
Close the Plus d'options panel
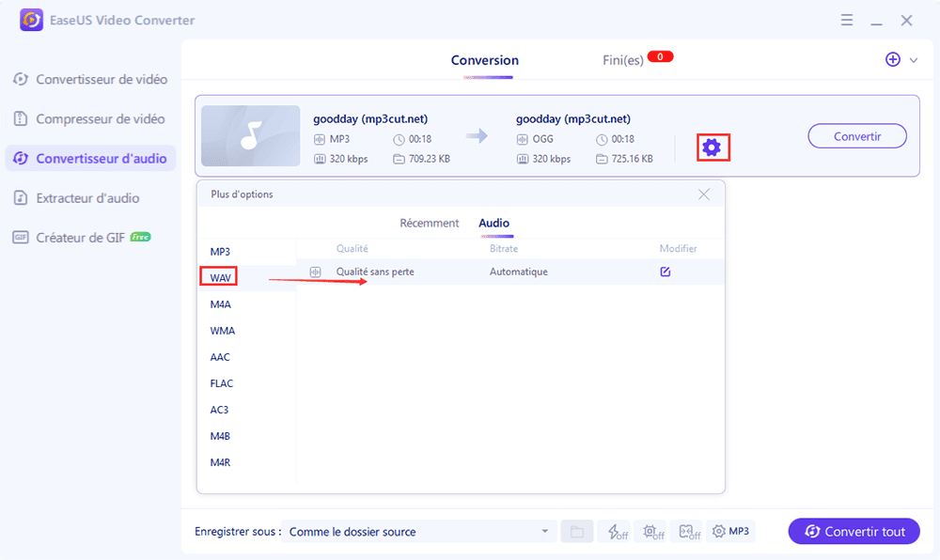[704, 194]
